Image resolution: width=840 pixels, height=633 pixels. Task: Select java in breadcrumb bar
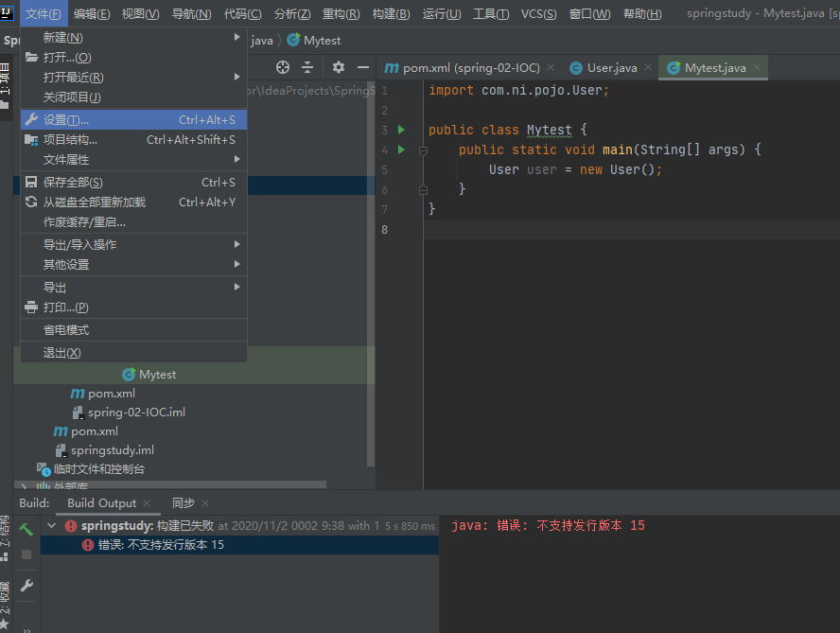point(262,40)
